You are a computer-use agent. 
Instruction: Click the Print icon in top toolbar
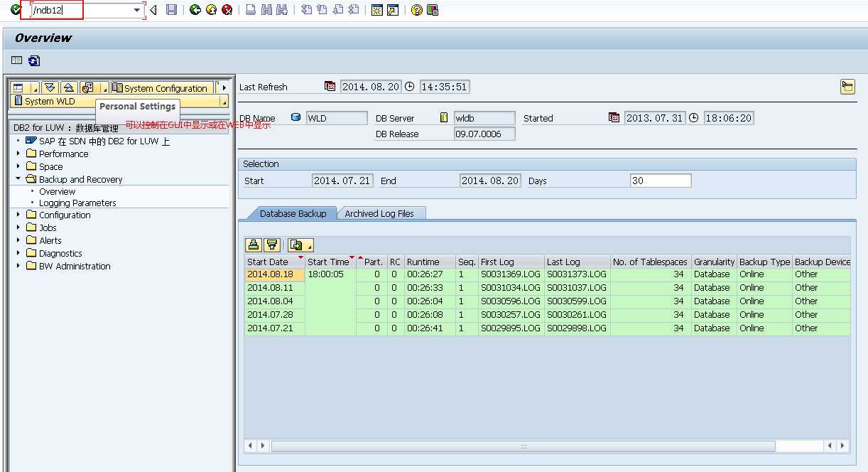tap(251, 10)
